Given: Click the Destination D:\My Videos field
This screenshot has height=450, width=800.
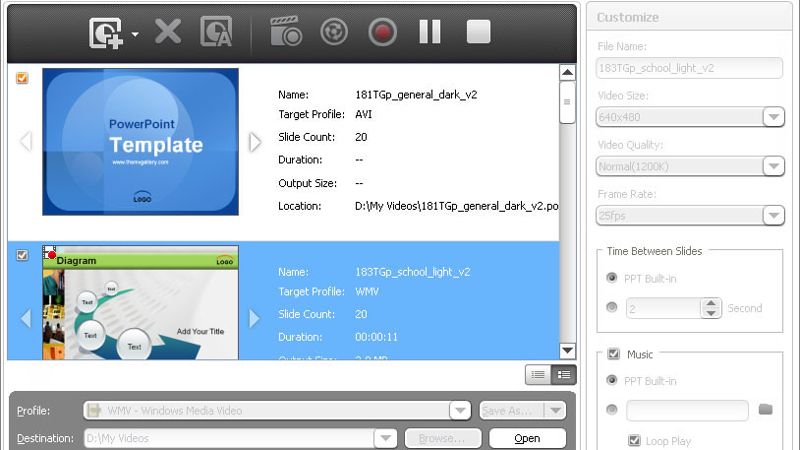Looking at the screenshot, I should (229, 438).
